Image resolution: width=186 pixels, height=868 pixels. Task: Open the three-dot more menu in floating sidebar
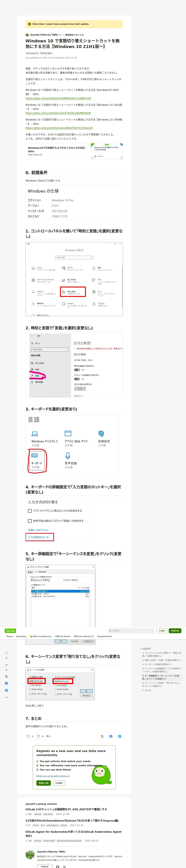point(6,697)
